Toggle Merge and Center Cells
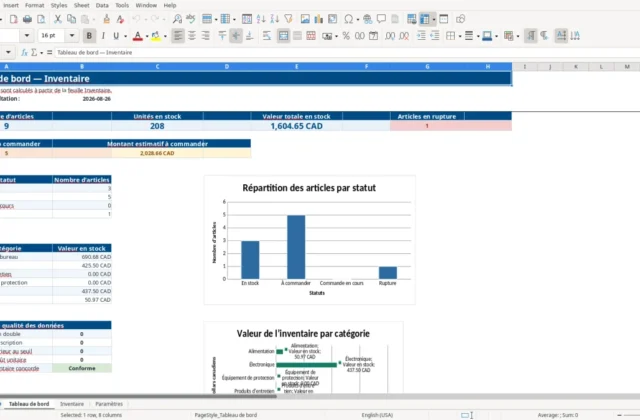The height and width of the screenshot is (420, 640). pos(283,36)
